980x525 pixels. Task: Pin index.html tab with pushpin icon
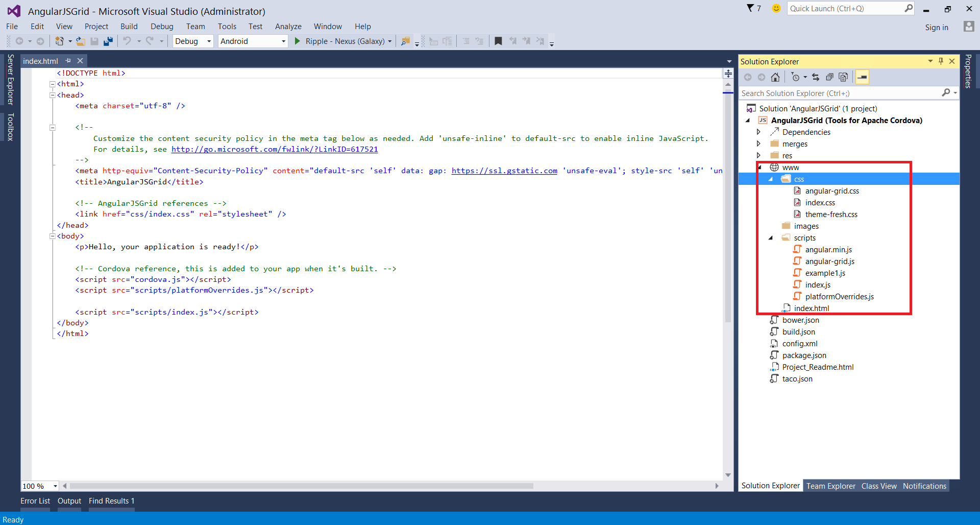[x=68, y=61]
